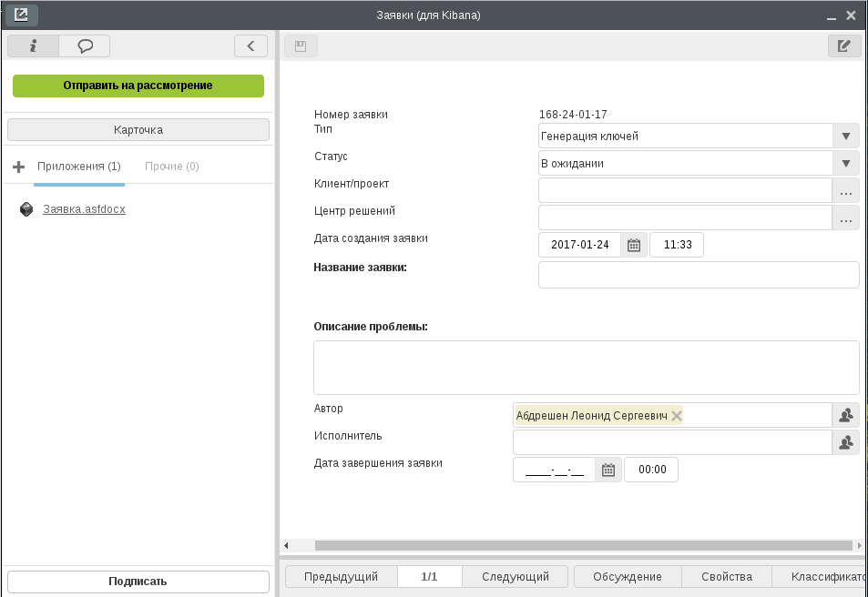868x597 pixels.
Task: Add attachment with the plus icon
Action: pyautogui.click(x=19, y=167)
